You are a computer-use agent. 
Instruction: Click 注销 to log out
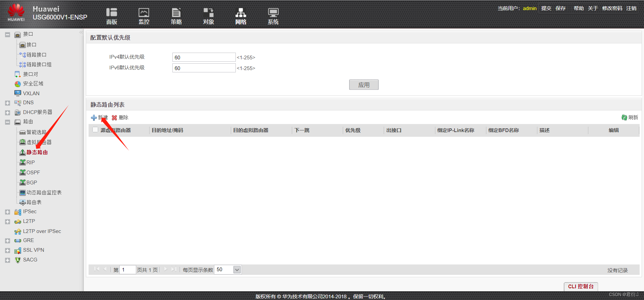click(631, 8)
